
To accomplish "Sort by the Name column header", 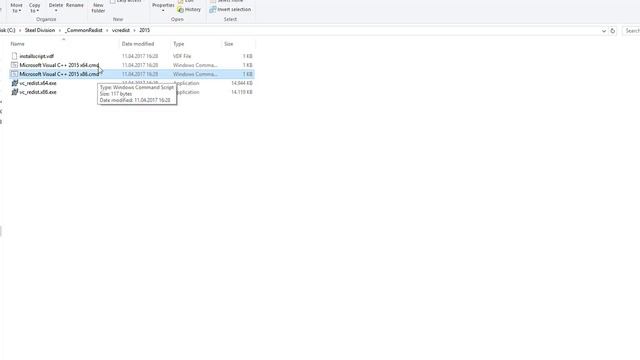I will (18, 44).
